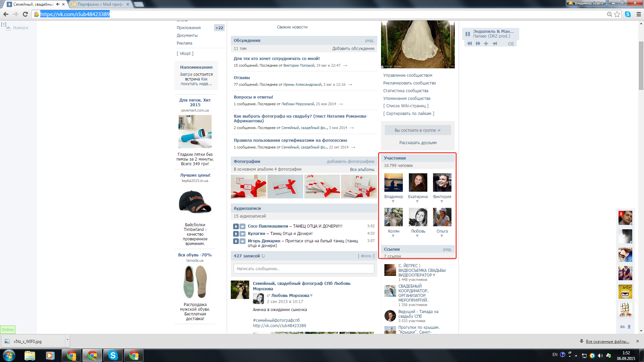Play the Сосо Павлиашвили audio track
The width and height of the screenshot is (644, 362).
[x=236, y=226]
